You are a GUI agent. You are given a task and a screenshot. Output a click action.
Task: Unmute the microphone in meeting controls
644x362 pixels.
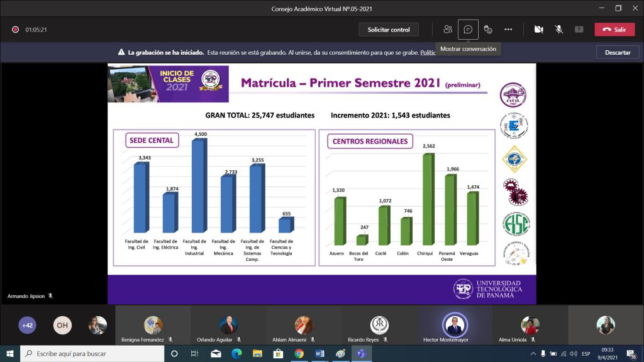[x=559, y=30]
